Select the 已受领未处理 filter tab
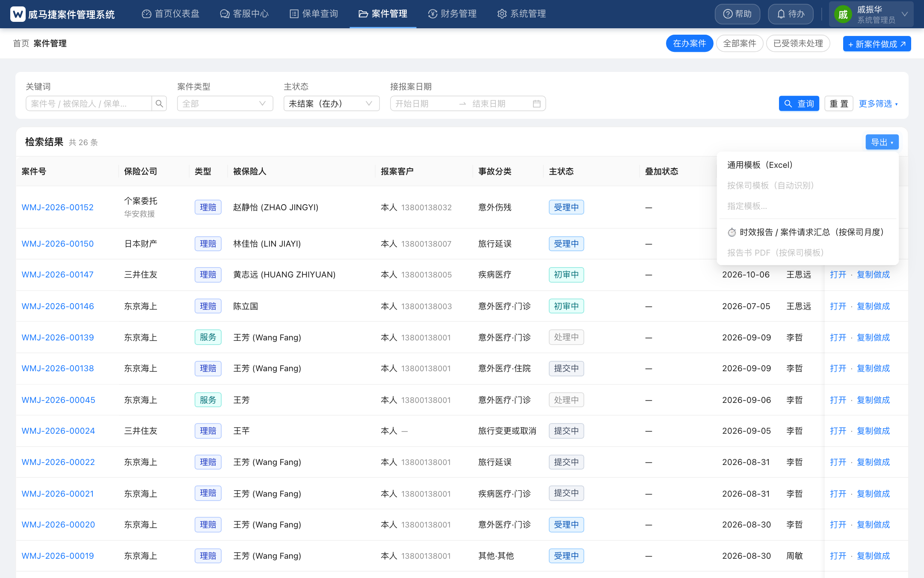 (x=798, y=43)
